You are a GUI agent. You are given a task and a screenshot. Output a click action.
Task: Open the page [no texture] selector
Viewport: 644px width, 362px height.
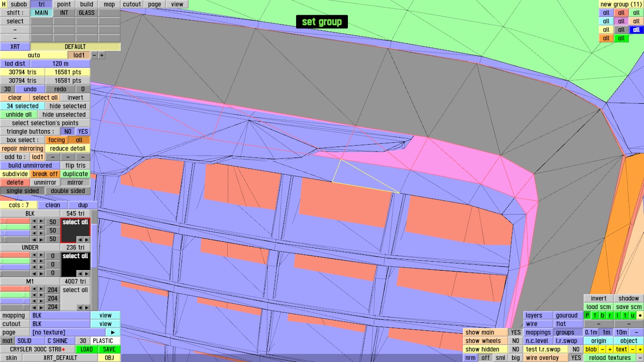(x=68, y=332)
